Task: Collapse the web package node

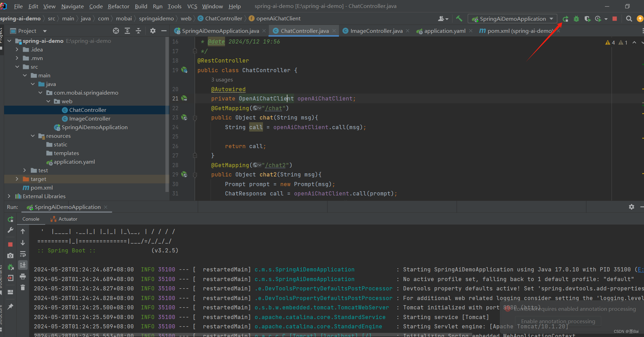Action: point(48,101)
